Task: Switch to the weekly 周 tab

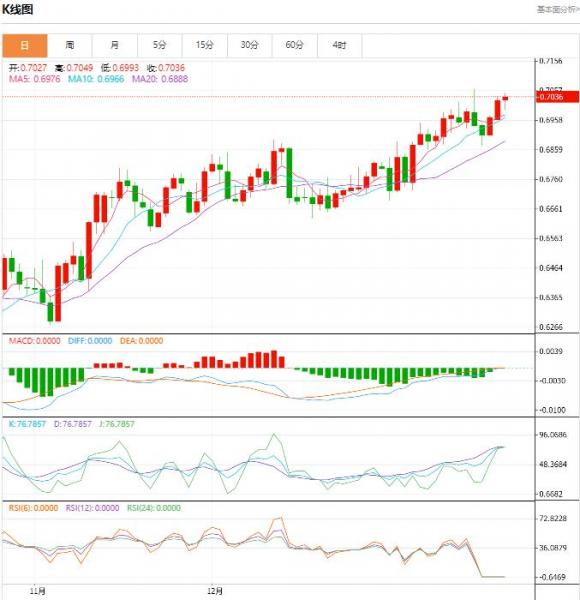Action: [70, 46]
